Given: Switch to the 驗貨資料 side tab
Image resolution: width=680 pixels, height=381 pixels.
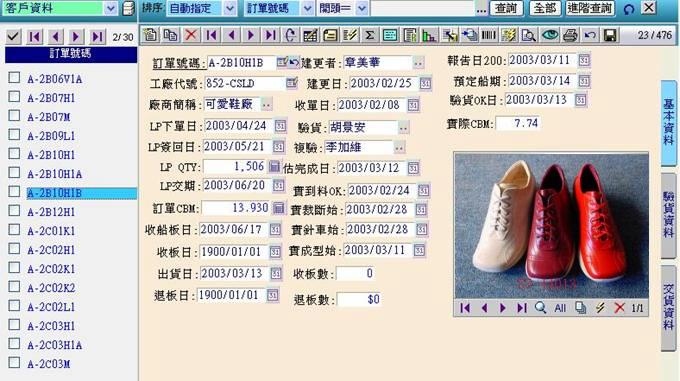Looking at the screenshot, I should tap(669, 215).
